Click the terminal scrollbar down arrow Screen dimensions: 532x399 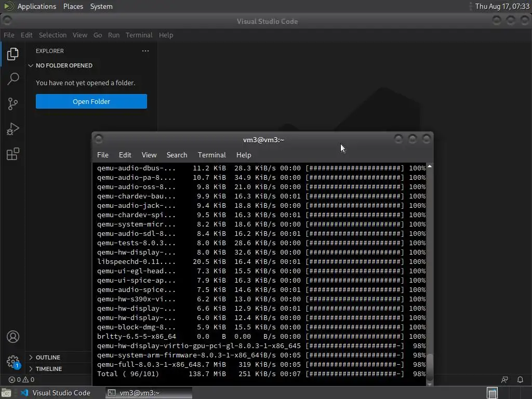click(430, 384)
